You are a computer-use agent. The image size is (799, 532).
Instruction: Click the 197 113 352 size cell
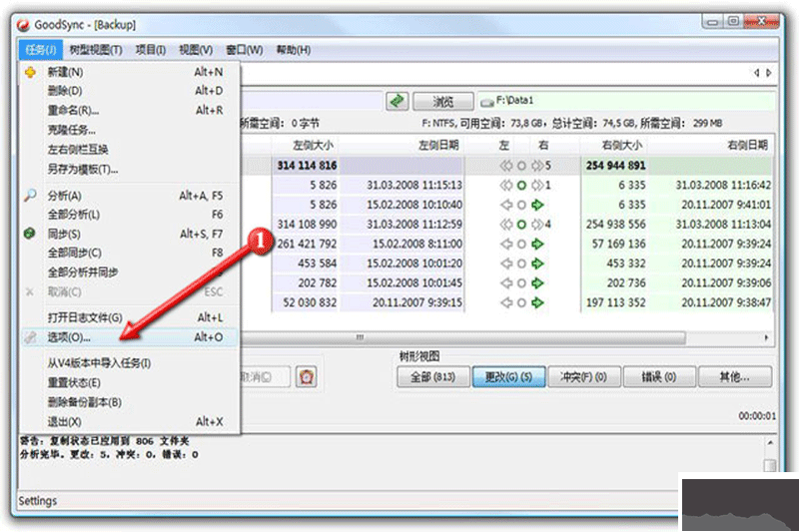tap(615, 302)
